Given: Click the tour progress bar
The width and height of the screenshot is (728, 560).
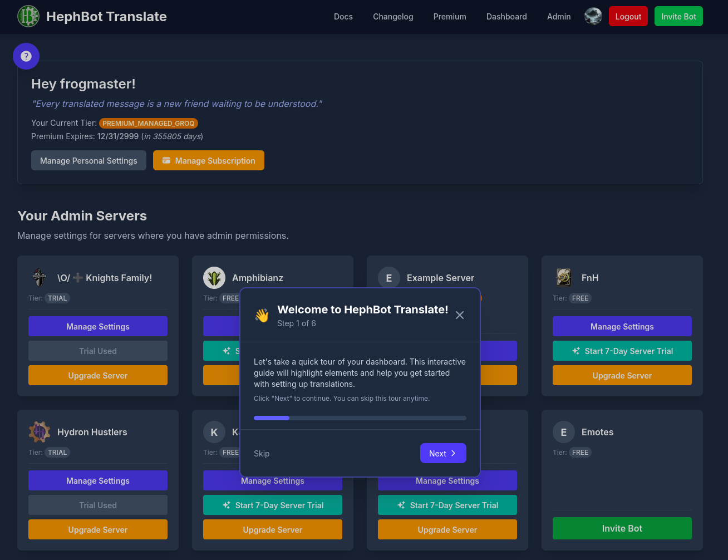Looking at the screenshot, I should coord(360,418).
